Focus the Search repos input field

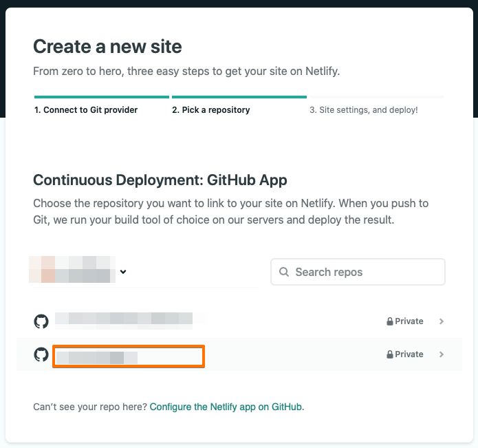point(358,272)
